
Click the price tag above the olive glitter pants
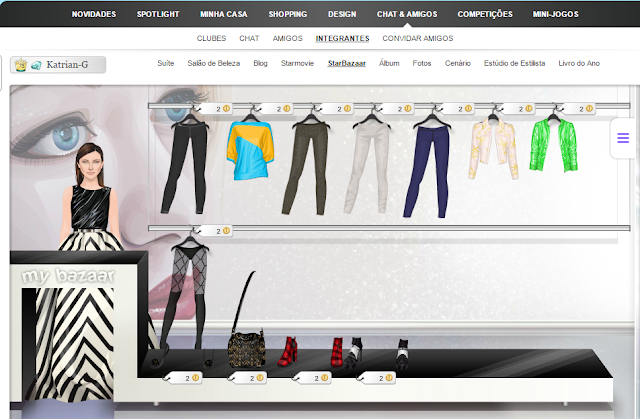tap(334, 109)
